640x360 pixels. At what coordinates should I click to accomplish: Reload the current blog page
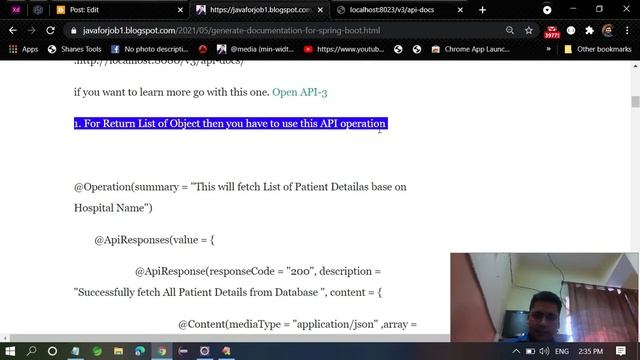pos(50,30)
